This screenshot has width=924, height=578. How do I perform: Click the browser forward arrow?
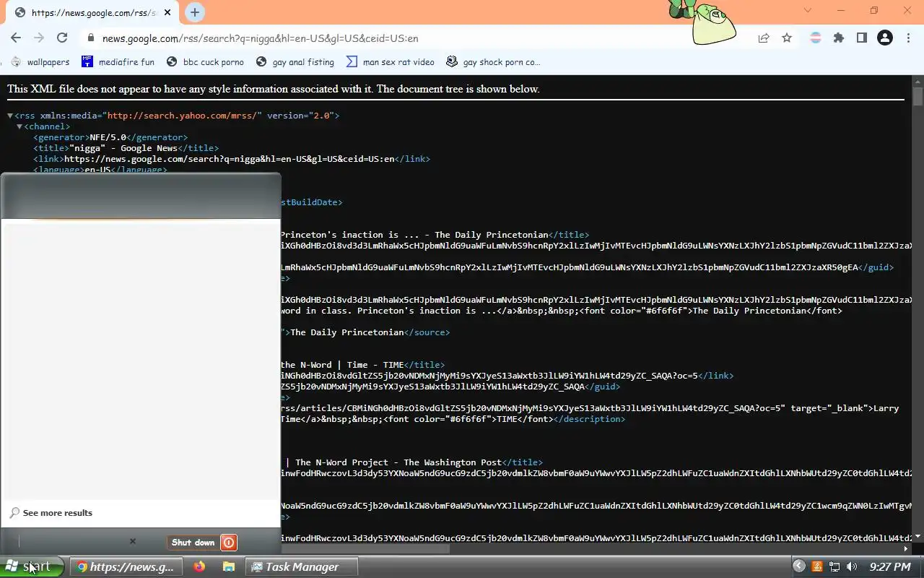coord(39,38)
